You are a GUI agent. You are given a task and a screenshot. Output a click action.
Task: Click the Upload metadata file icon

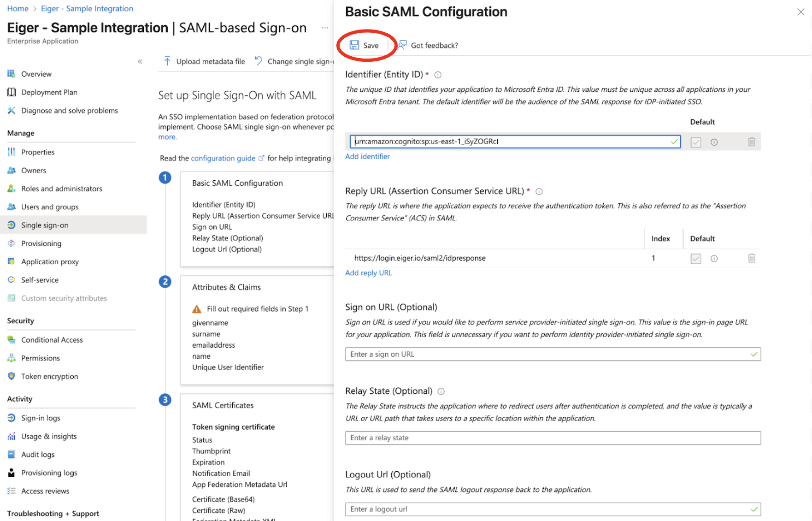point(167,61)
